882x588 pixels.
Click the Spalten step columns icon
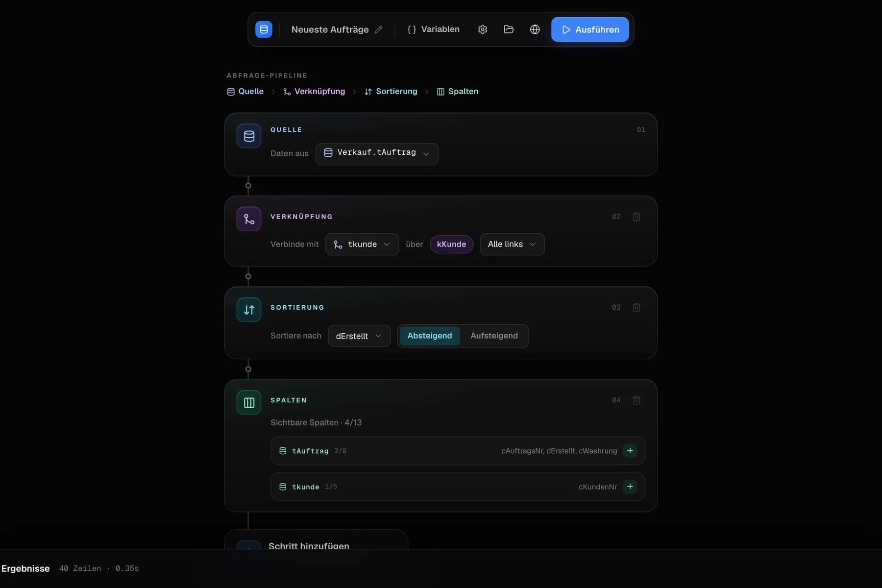(249, 403)
